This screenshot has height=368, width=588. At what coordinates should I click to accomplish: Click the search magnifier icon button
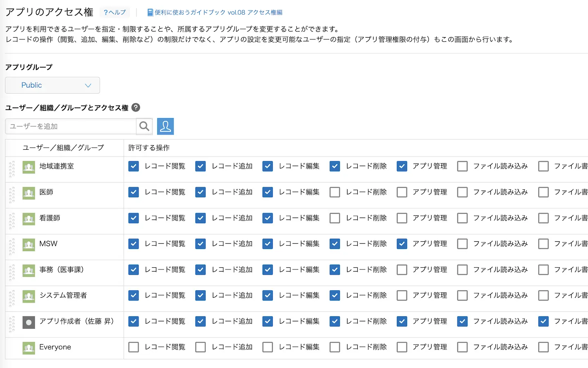(144, 126)
